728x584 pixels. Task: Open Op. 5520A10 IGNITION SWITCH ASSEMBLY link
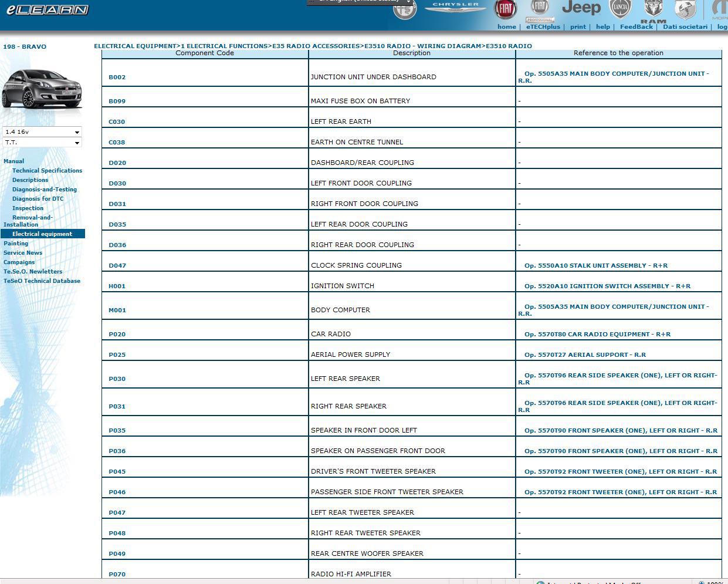[607, 286]
